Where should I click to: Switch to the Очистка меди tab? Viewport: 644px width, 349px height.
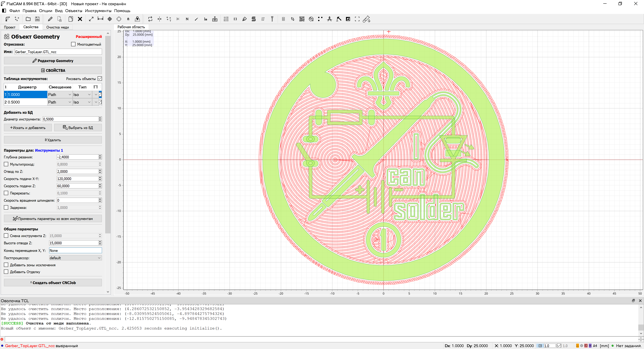(58, 27)
